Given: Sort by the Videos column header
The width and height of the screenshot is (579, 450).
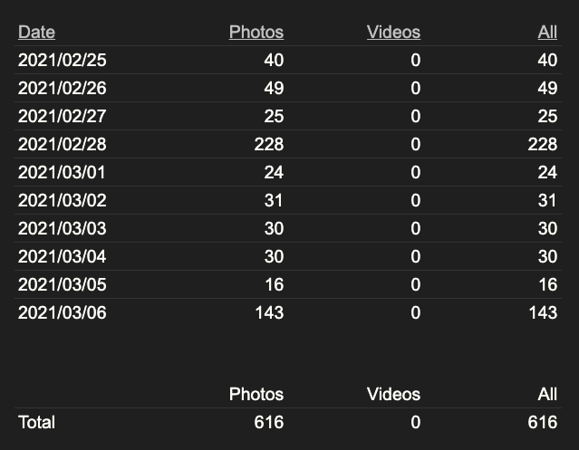Looking at the screenshot, I should (394, 32).
